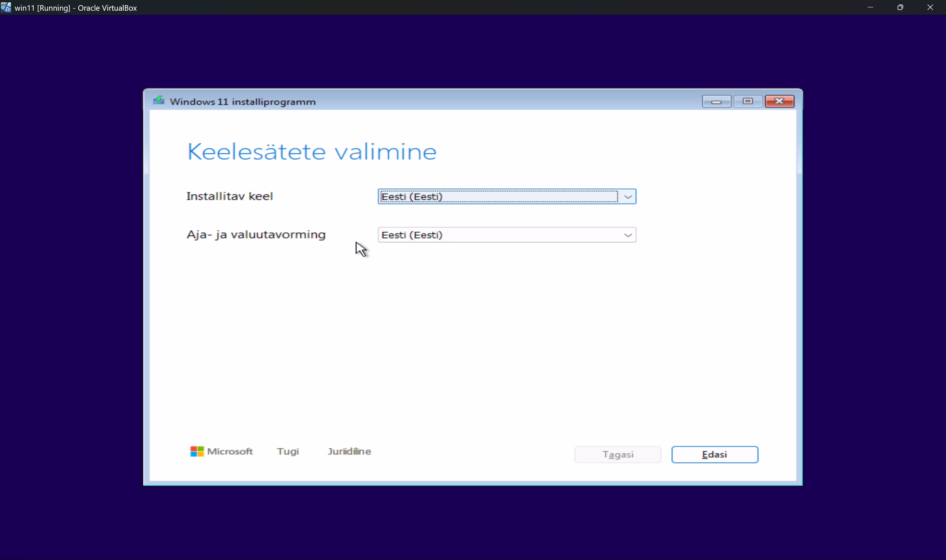This screenshot has height=560, width=946.
Task: Maximize the Windows 11 installiprogramm dialog
Action: pos(748,101)
